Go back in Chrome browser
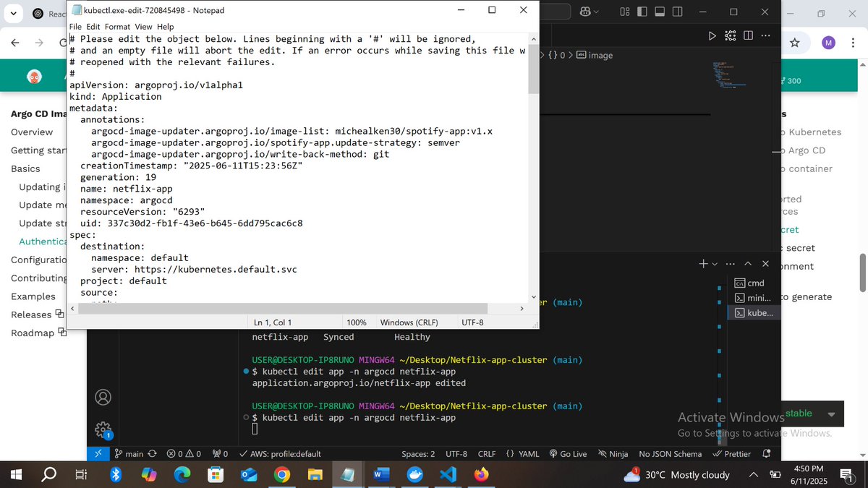This screenshot has width=868, height=488. tap(15, 43)
